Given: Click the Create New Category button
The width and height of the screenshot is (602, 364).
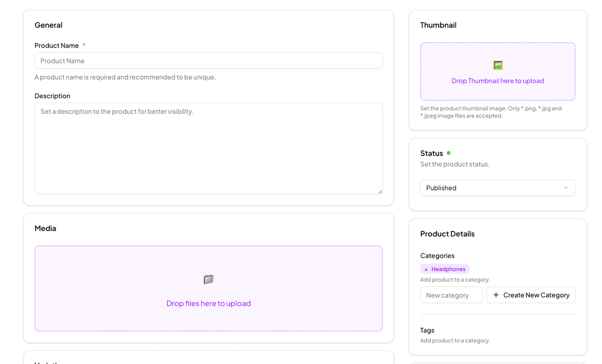Looking at the screenshot, I should click(531, 295).
